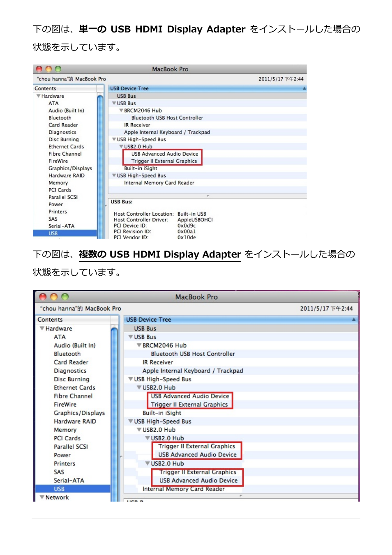Click the AppleUSBOHCI driver value

(x=195, y=220)
